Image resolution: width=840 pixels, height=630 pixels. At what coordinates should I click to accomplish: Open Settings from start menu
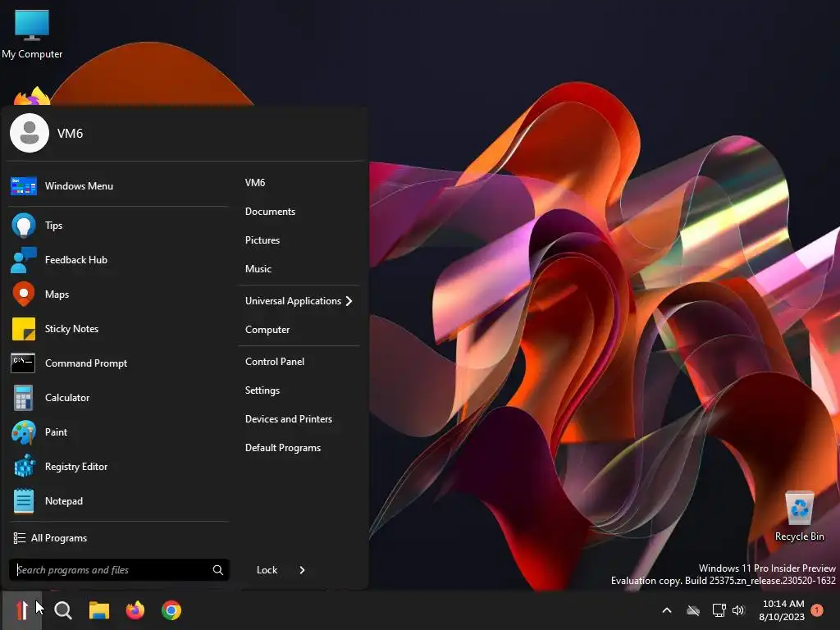[x=262, y=390]
